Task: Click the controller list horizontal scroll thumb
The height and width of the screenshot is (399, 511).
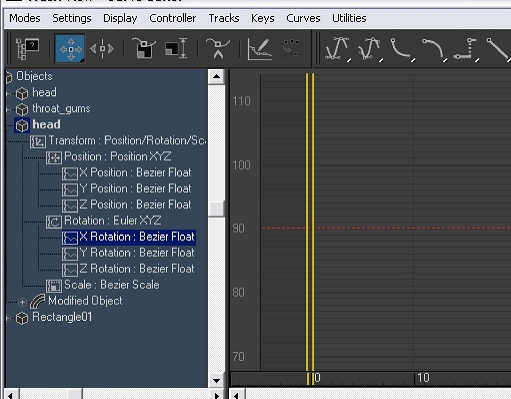Action: pos(75,394)
